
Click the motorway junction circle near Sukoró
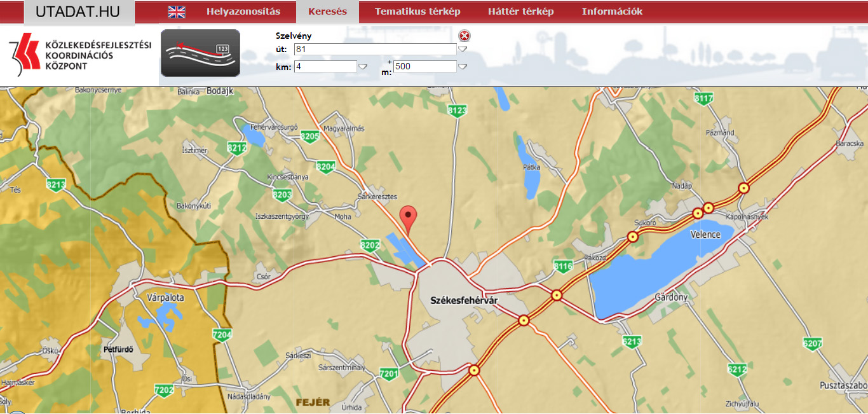(x=632, y=237)
